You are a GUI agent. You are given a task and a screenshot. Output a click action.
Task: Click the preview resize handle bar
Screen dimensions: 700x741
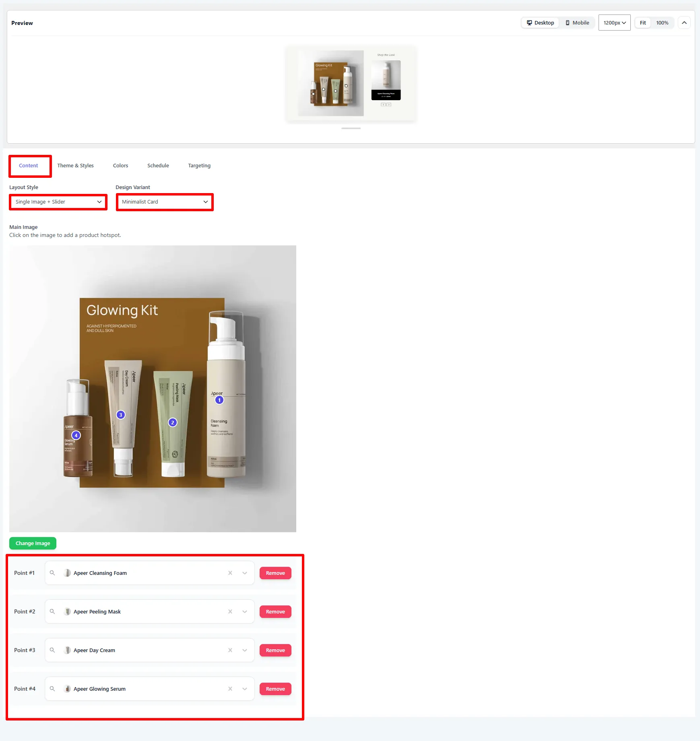click(351, 128)
